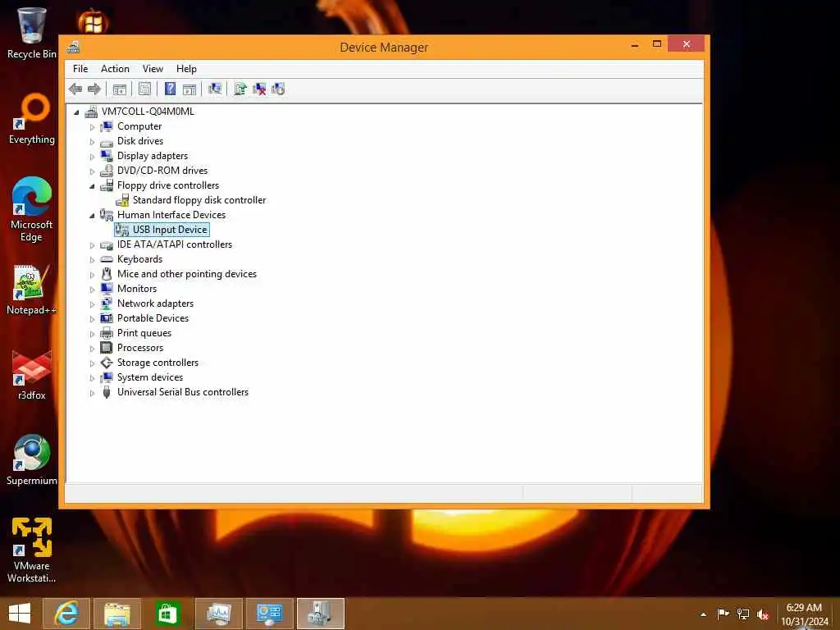Open the Action menu

[115, 69]
